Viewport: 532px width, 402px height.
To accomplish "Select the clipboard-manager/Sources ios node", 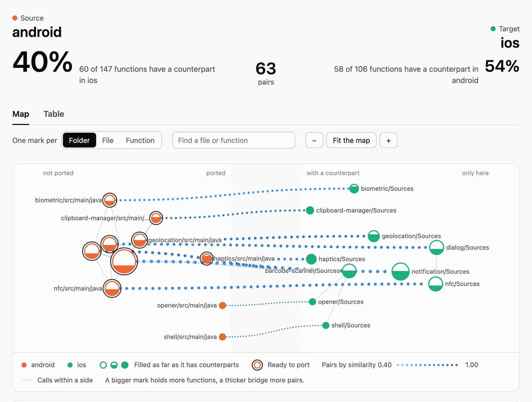I will [310, 211].
